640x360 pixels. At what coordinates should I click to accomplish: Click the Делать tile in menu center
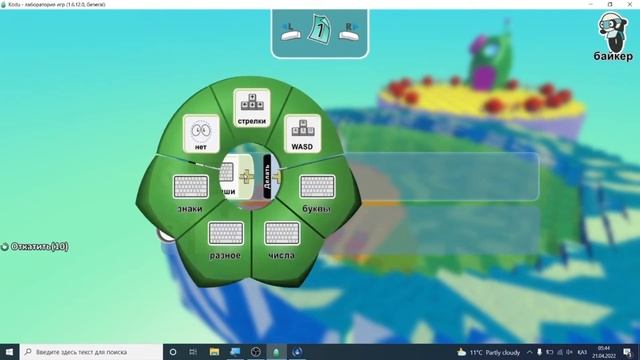(x=267, y=176)
